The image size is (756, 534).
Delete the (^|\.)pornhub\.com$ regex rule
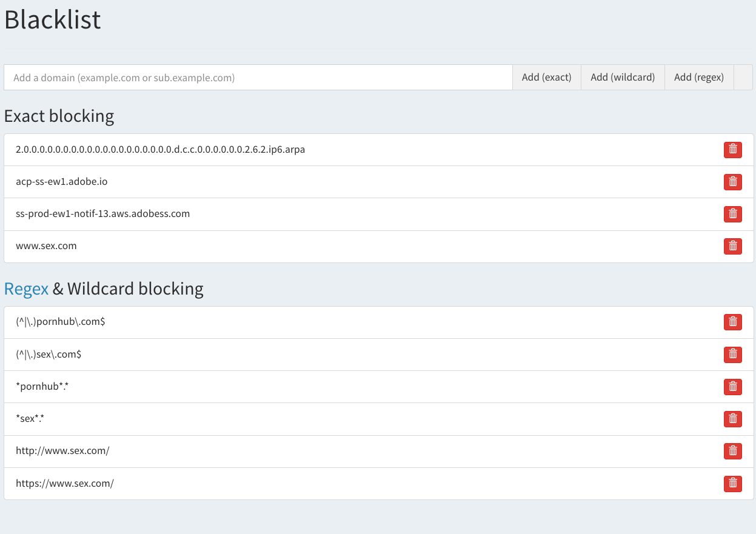coord(732,322)
